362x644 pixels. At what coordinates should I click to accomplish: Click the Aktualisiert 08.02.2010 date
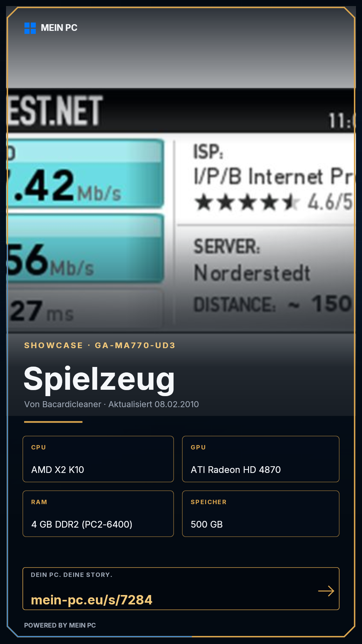(x=154, y=404)
